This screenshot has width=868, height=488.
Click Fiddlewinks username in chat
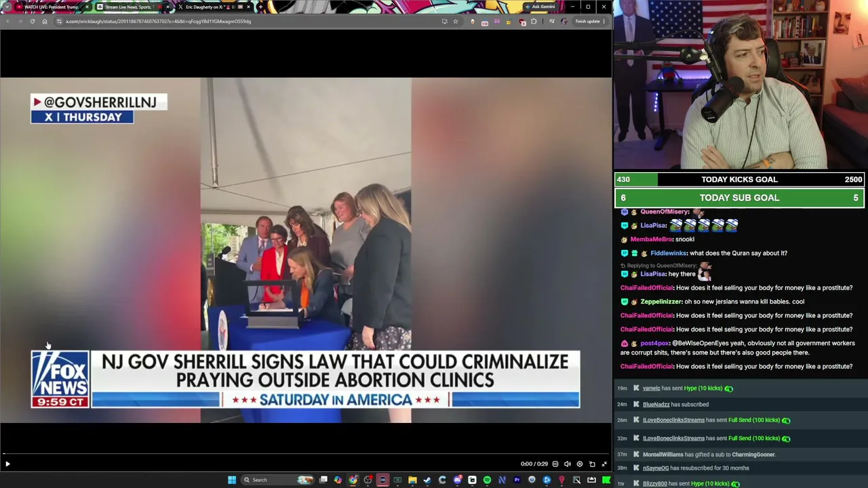point(668,253)
